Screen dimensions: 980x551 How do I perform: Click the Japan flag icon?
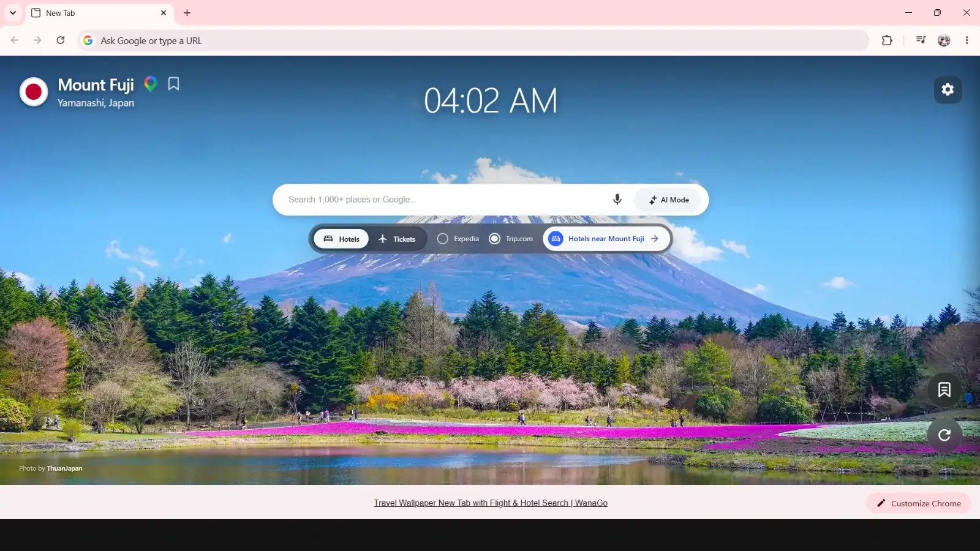pyautogui.click(x=34, y=92)
